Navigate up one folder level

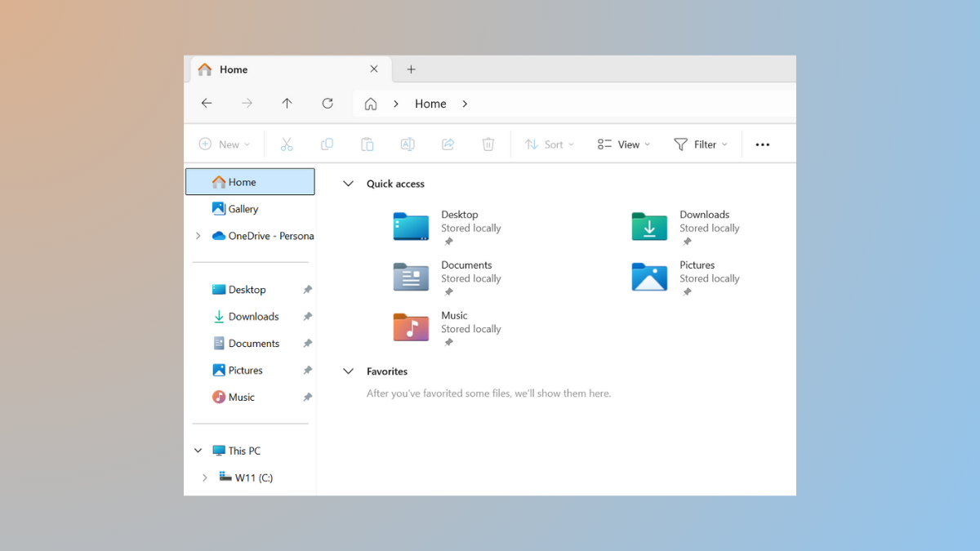(x=287, y=103)
